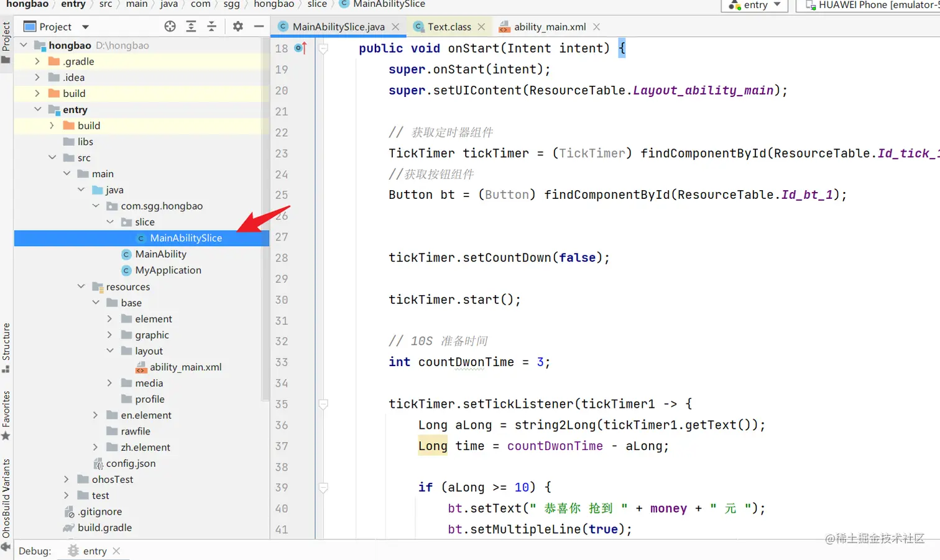This screenshot has height=560, width=940.
Task: Click the hongbao root breadcrumb
Action: click(x=27, y=4)
